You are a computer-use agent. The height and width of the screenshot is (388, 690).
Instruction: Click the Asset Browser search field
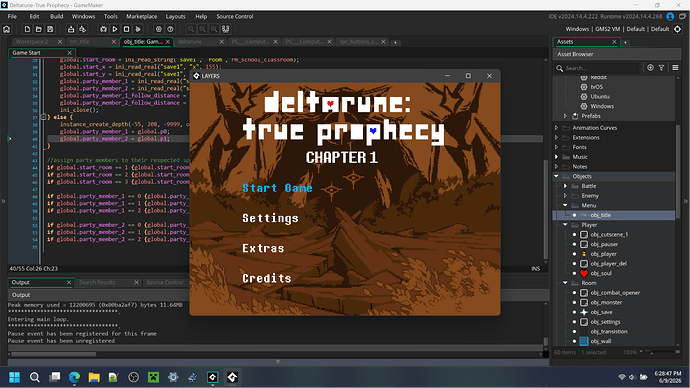pyautogui.click(x=597, y=68)
